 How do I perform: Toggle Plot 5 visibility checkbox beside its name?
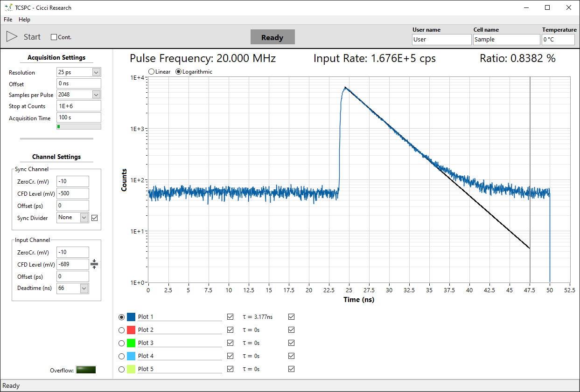[x=230, y=369]
